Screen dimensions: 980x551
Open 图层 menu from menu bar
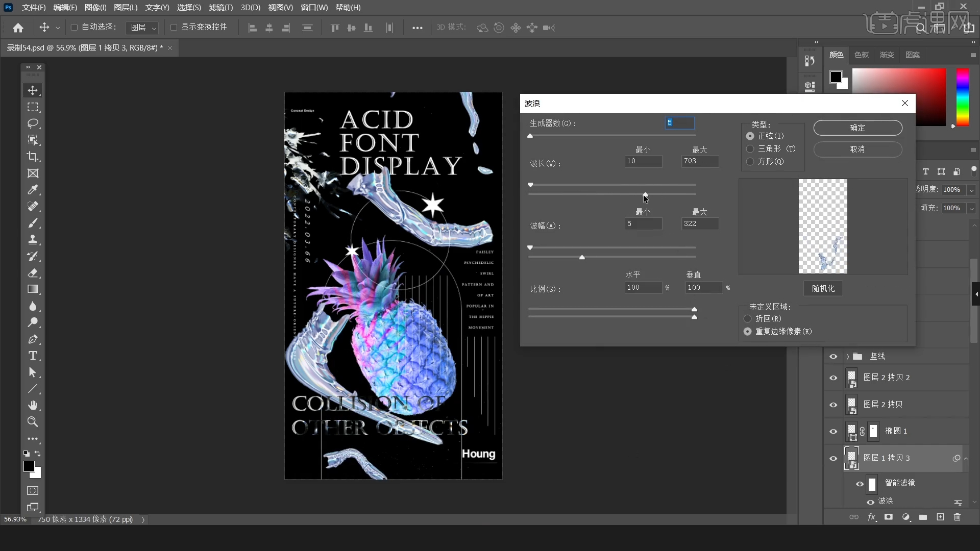[x=125, y=8]
